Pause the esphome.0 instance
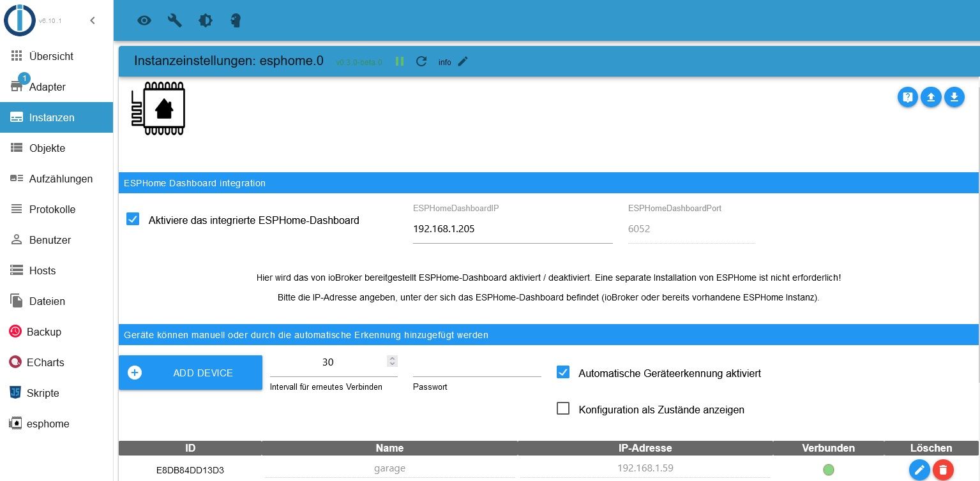 400,61
